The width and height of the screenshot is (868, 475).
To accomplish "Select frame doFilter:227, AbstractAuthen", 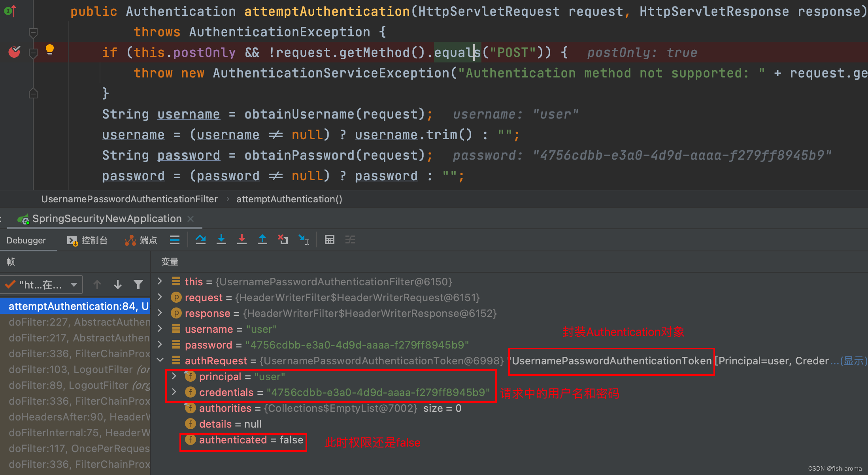I will 75,322.
